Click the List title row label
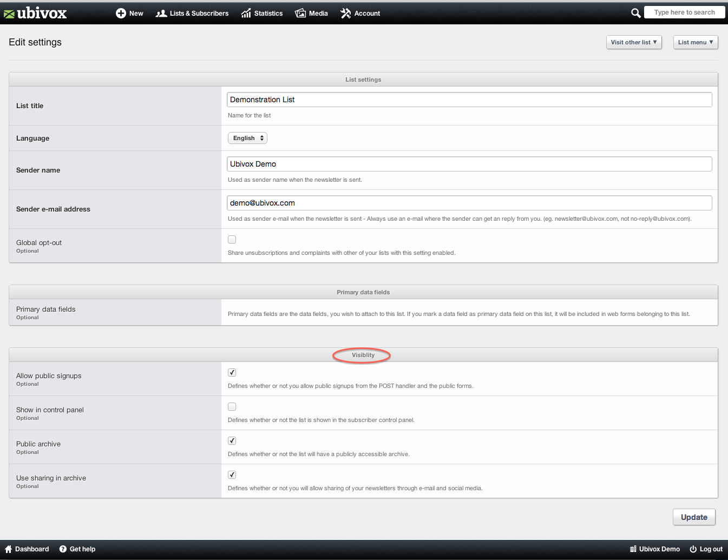 point(30,106)
